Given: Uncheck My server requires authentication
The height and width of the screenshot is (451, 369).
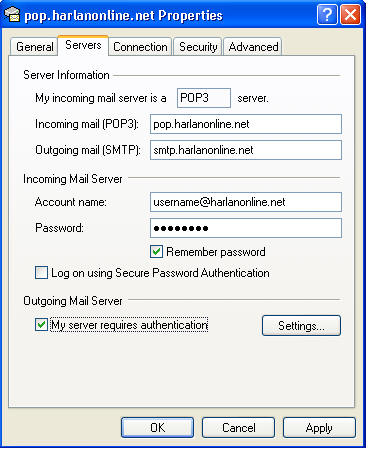Looking at the screenshot, I should pos(41,324).
